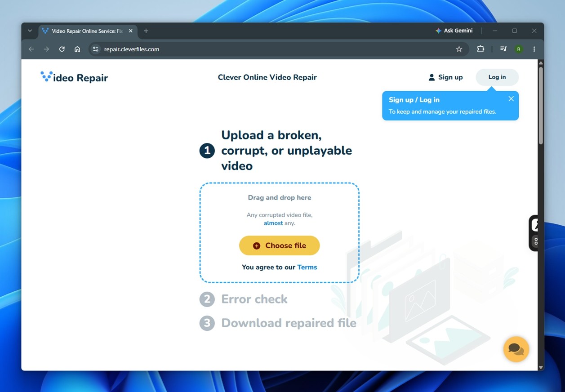The width and height of the screenshot is (565, 392).
Task: Click the 'Clever Online Video Repair' heading
Action: point(267,77)
